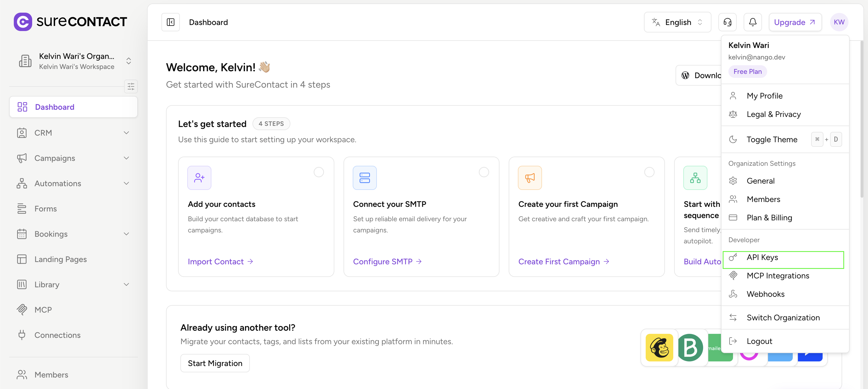Click the sidebar customize sliders icon
The width and height of the screenshot is (868, 389).
(x=131, y=86)
